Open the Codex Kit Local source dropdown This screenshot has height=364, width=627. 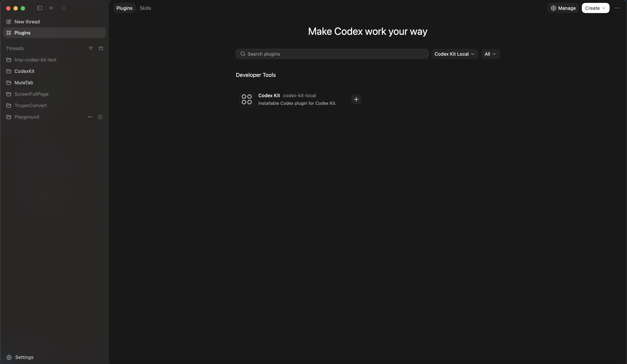click(455, 54)
